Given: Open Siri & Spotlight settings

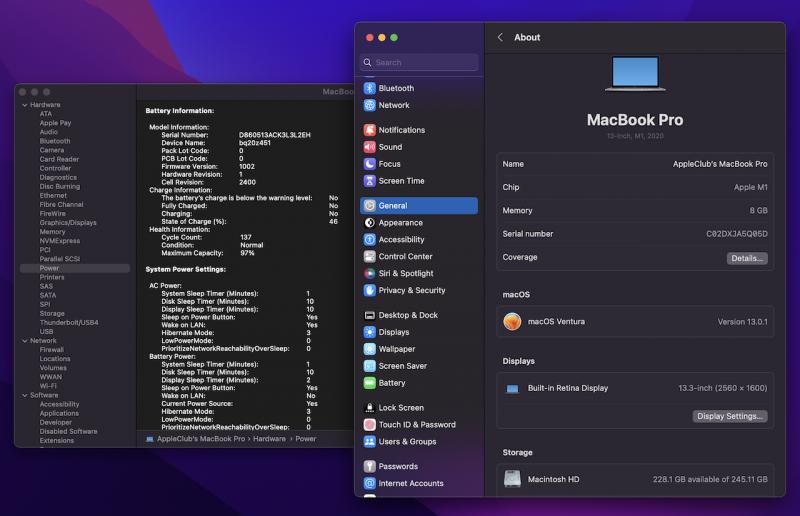Looking at the screenshot, I should 405,273.
